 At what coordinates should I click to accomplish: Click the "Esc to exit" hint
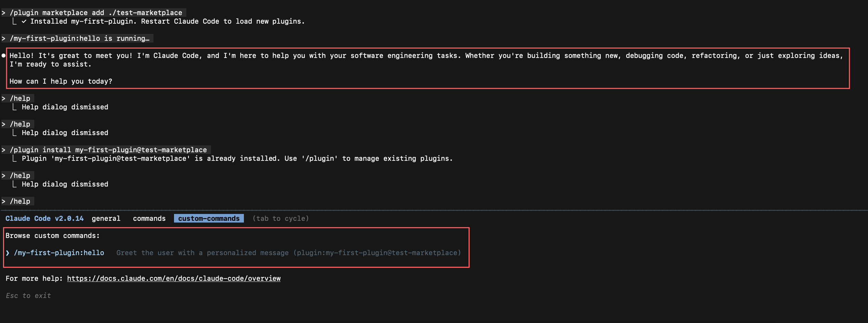click(x=28, y=296)
